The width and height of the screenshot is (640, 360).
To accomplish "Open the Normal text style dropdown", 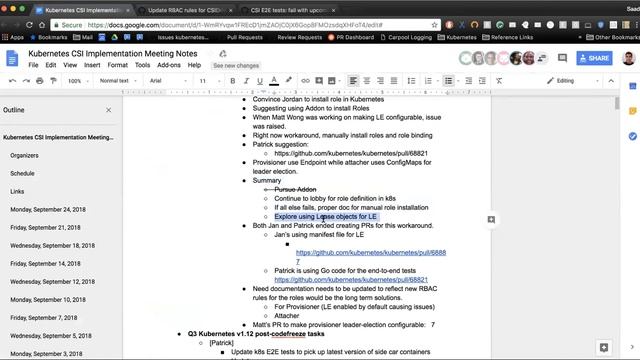I will pos(118,81).
